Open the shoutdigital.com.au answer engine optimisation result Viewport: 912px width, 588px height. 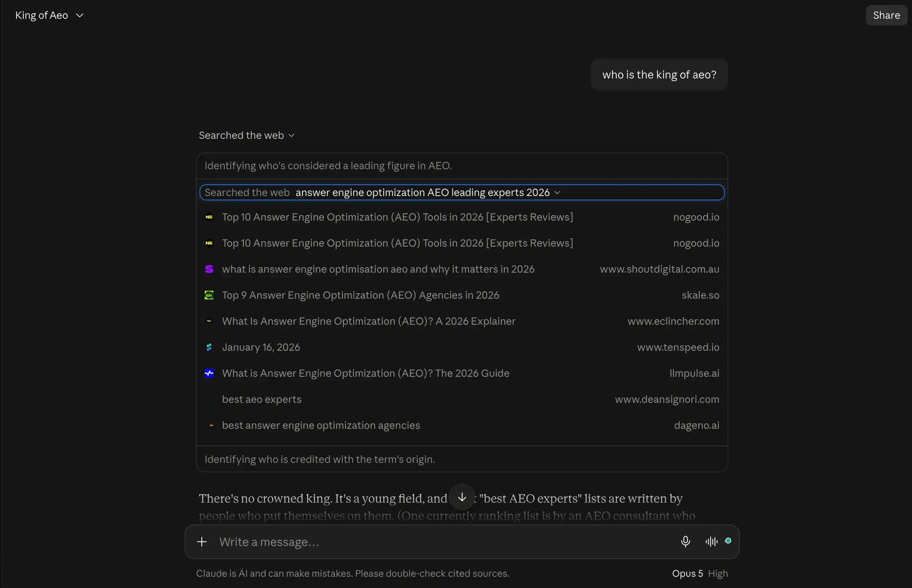point(462,269)
